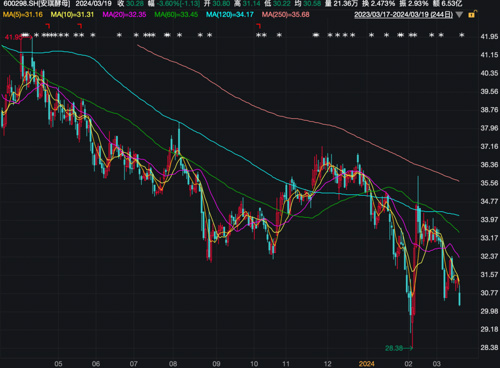Click the second red flag marker
The height and width of the screenshot is (368, 500).
(x=79, y=26)
